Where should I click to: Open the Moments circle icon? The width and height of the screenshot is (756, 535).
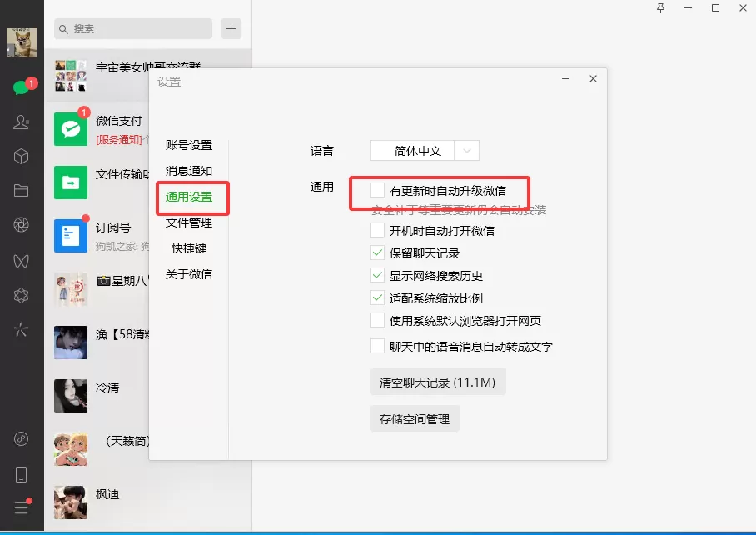21,224
